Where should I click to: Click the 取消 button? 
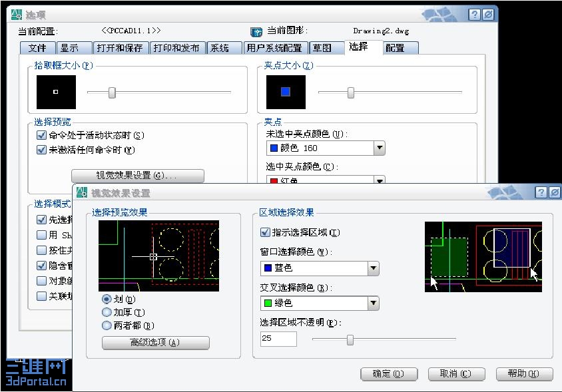pos(457,374)
